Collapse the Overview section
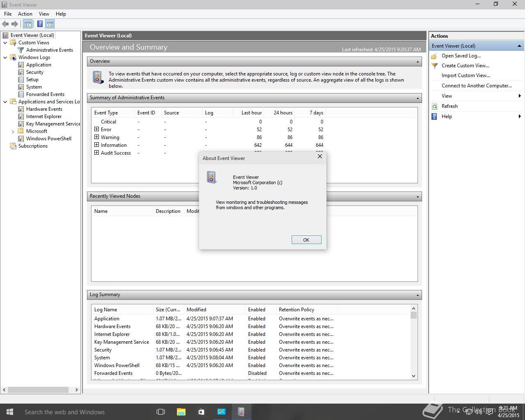The image size is (525, 420). tap(418, 62)
